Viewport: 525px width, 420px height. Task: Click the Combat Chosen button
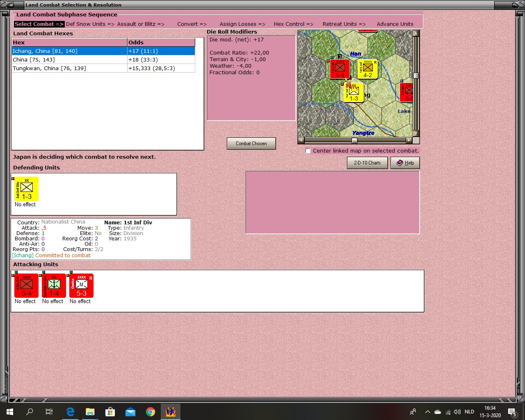click(x=251, y=144)
